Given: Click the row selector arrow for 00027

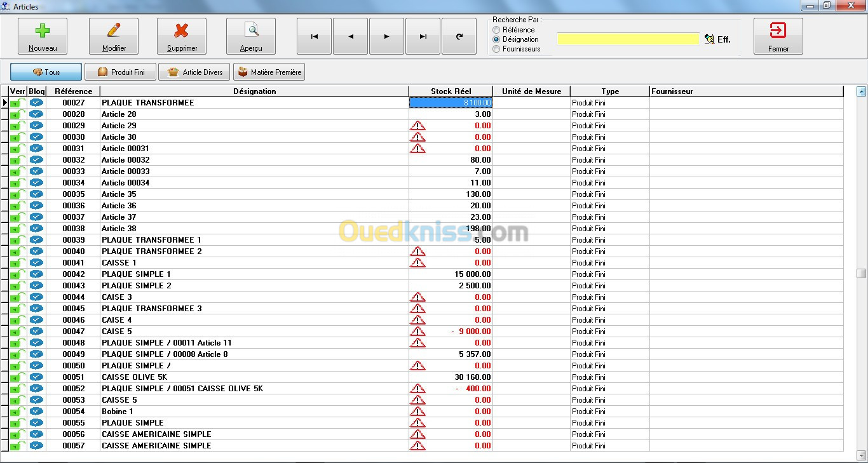Looking at the screenshot, I should (x=4, y=103).
